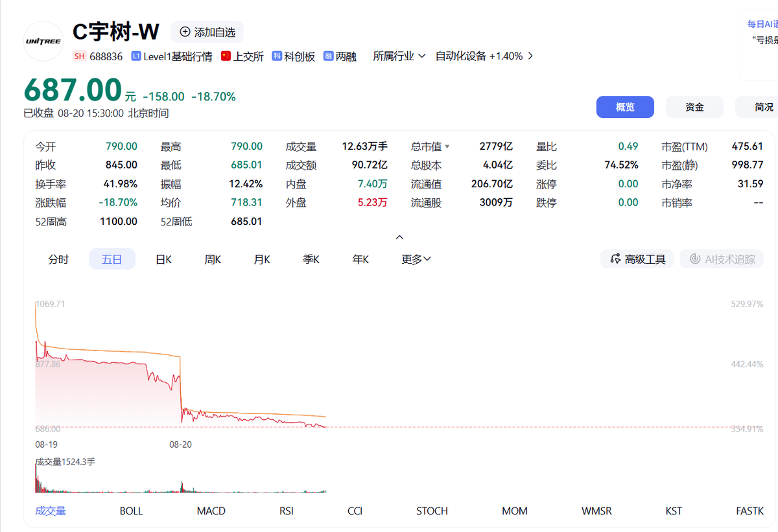Click the 成交量1524.3手 volume label
778x532 pixels.
pos(65,462)
